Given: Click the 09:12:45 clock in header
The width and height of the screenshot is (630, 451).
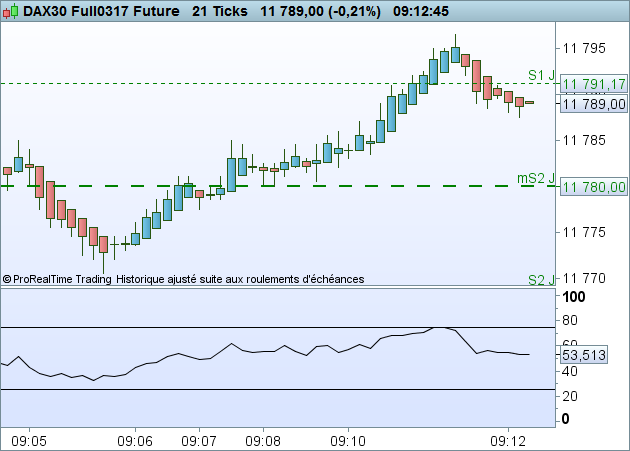Looking at the screenshot, I should pos(421,11).
